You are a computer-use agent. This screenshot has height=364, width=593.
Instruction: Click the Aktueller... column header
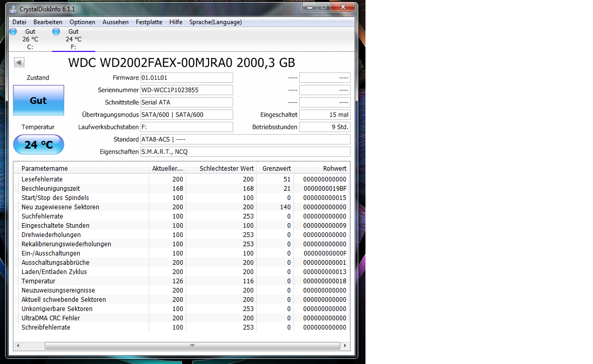(x=167, y=169)
